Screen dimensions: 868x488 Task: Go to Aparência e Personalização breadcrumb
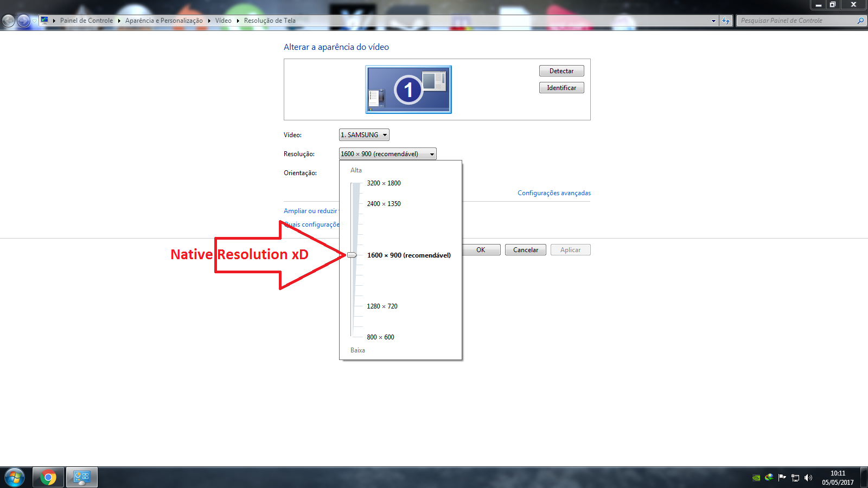point(164,21)
